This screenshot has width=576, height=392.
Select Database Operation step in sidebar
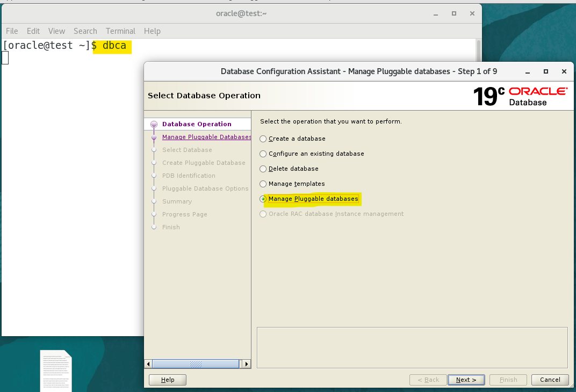click(197, 124)
